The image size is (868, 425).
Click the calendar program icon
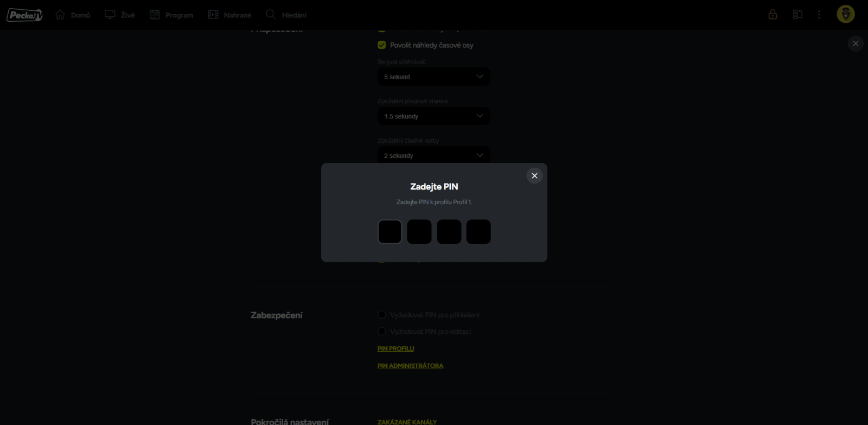[x=155, y=15]
